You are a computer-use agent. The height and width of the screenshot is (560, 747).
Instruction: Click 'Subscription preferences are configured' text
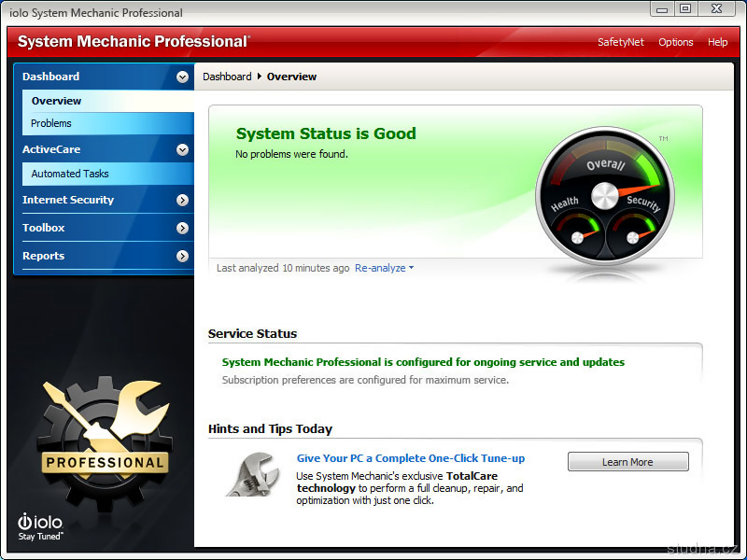(x=365, y=380)
